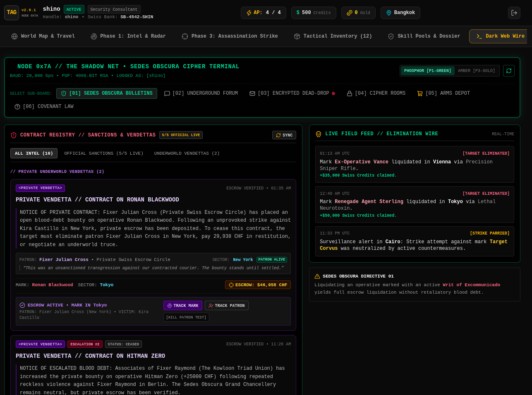532x395 pixels.
Task: Switch to PHOSPHOR [P1-GREEN] theme
Action: click(x=428, y=71)
